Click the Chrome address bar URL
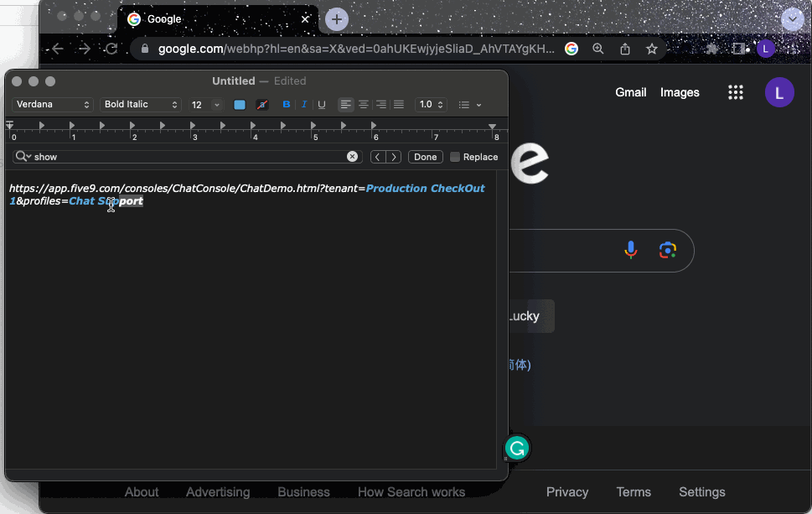812x514 pixels. tap(356, 49)
